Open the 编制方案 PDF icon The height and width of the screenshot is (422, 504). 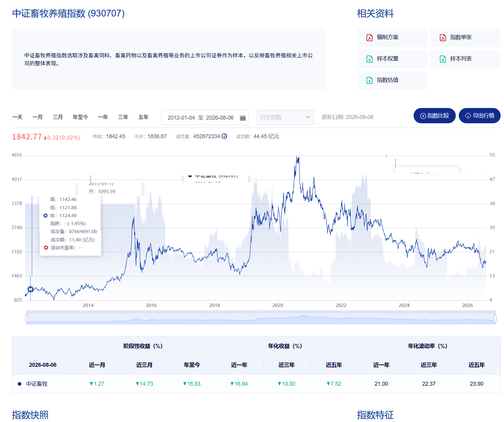pyautogui.click(x=369, y=38)
